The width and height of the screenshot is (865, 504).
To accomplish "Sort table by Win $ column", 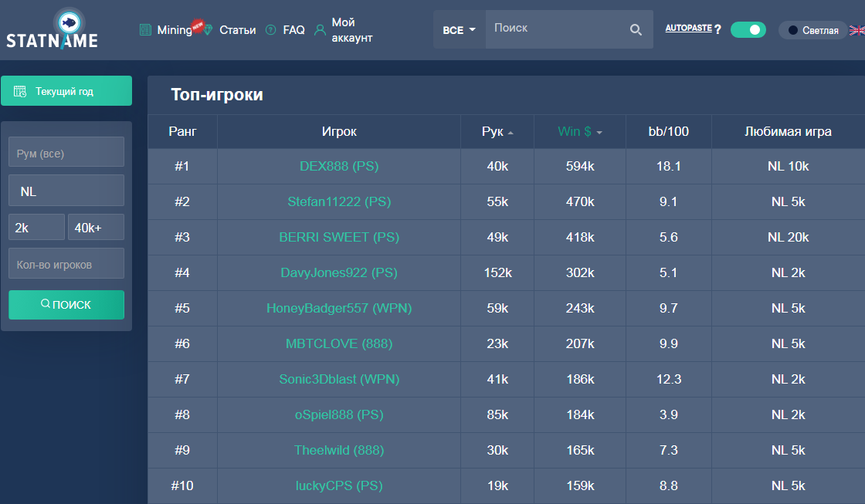I will point(579,132).
